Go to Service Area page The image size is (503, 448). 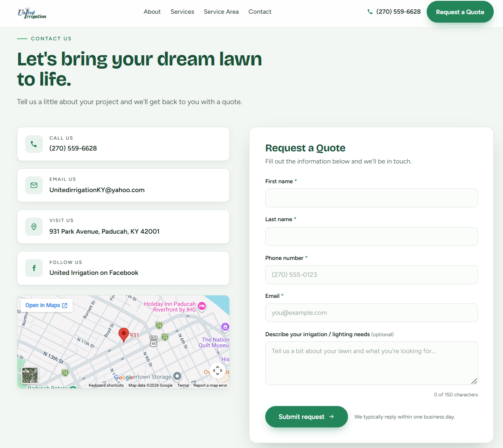click(x=221, y=12)
